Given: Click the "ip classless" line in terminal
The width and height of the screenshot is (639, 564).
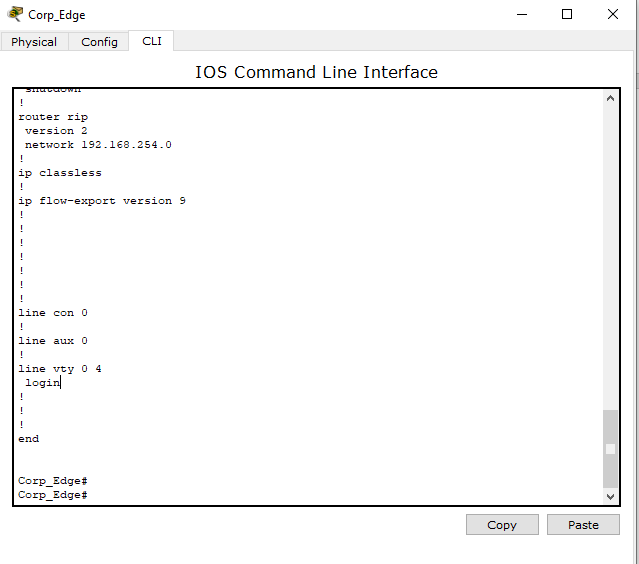Looking at the screenshot, I should [x=60, y=173].
